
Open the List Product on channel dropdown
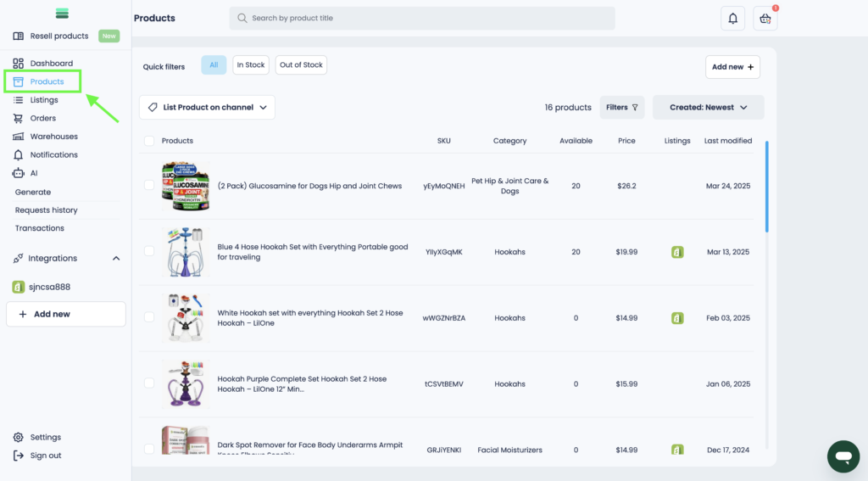click(x=207, y=108)
